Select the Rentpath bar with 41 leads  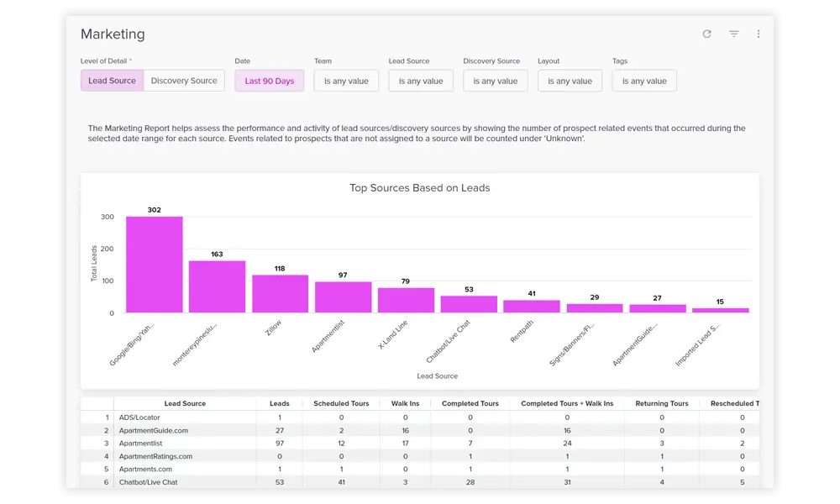click(532, 307)
